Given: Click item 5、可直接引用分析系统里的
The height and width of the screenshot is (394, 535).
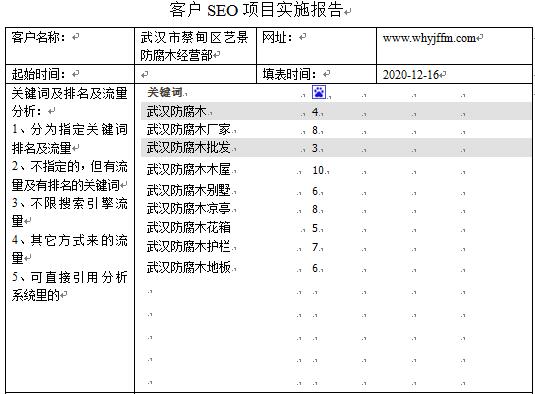Looking at the screenshot, I should [x=69, y=286].
